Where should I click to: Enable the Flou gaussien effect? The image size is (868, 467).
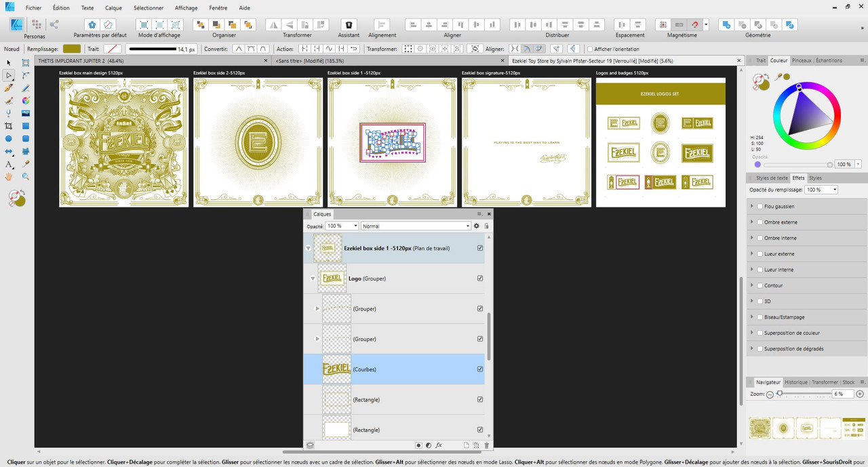click(759, 206)
